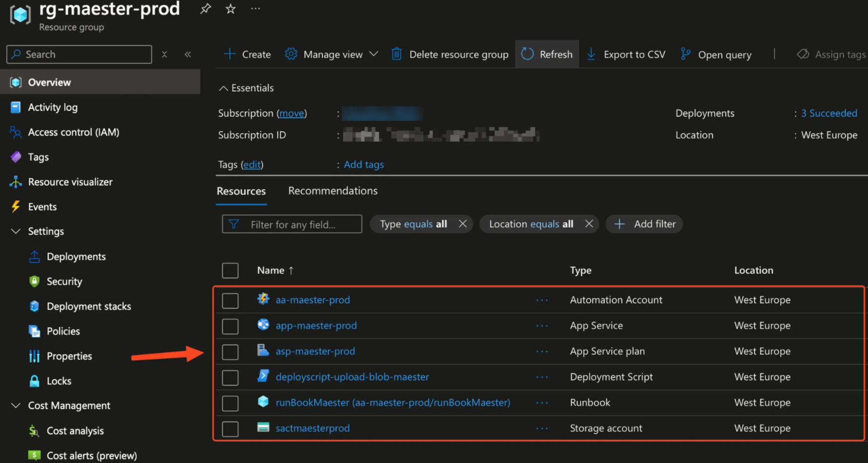Favorite rg-maester-prod with the star icon
The image size is (868, 463).
coord(230,8)
